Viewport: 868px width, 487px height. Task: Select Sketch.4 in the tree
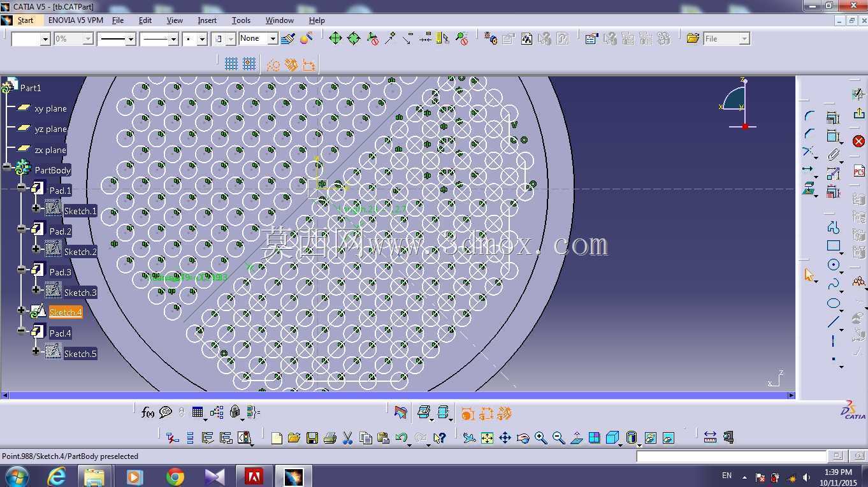(66, 312)
